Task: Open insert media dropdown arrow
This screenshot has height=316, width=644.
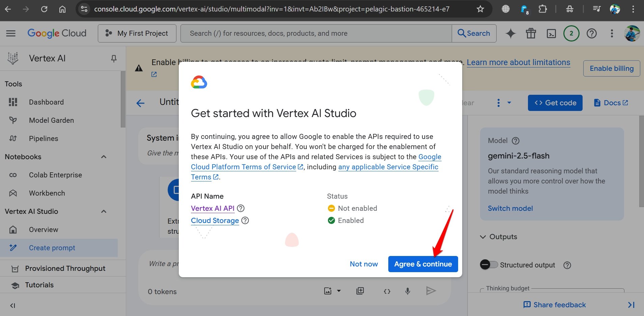Action: coord(339,291)
